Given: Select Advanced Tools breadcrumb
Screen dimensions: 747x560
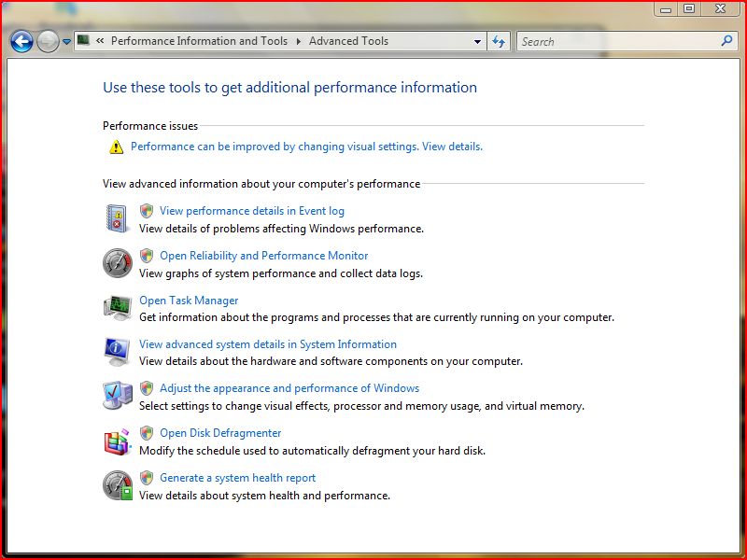Looking at the screenshot, I should (x=348, y=41).
